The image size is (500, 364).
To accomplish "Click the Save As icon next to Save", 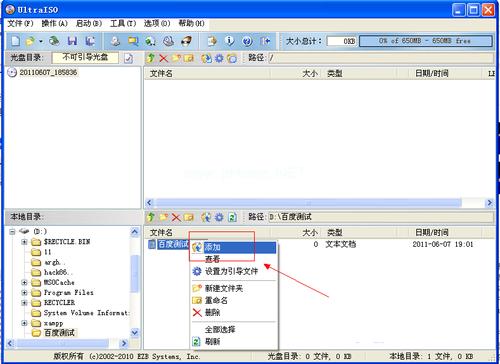I will coord(90,41).
